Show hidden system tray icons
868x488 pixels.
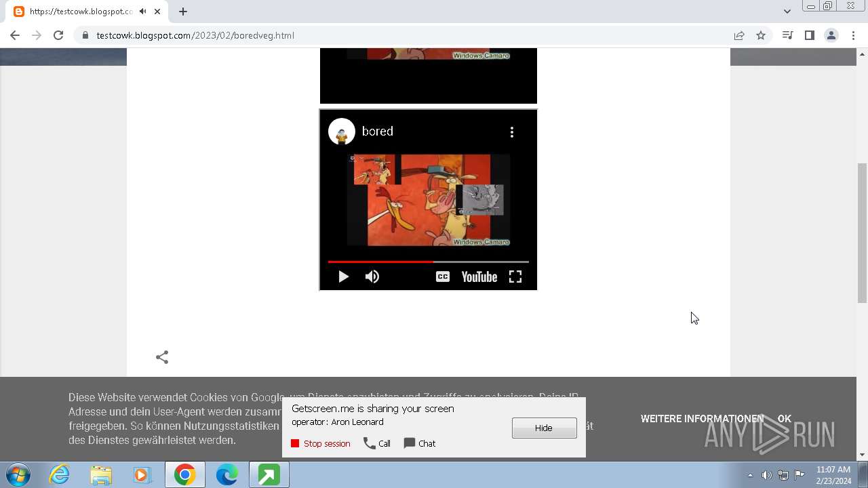tap(750, 475)
